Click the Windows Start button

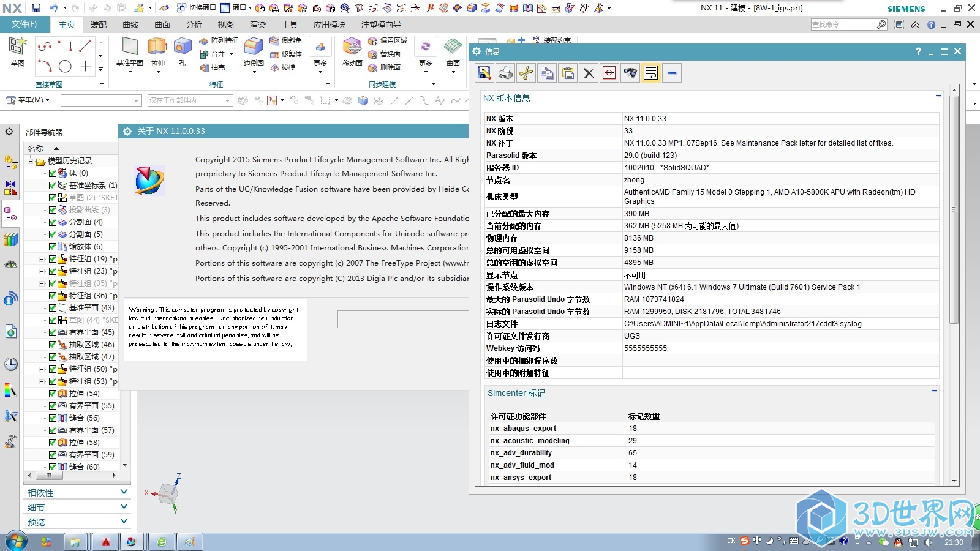click(17, 542)
